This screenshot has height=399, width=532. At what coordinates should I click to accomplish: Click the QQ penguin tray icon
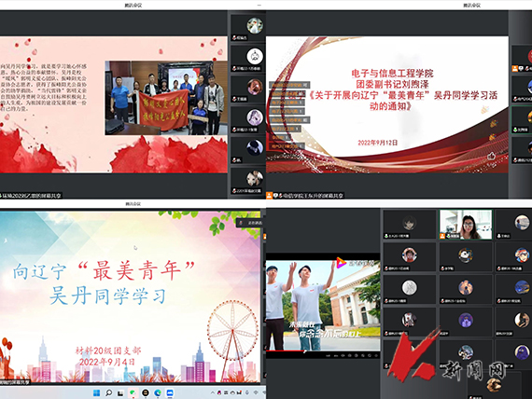(219, 392)
